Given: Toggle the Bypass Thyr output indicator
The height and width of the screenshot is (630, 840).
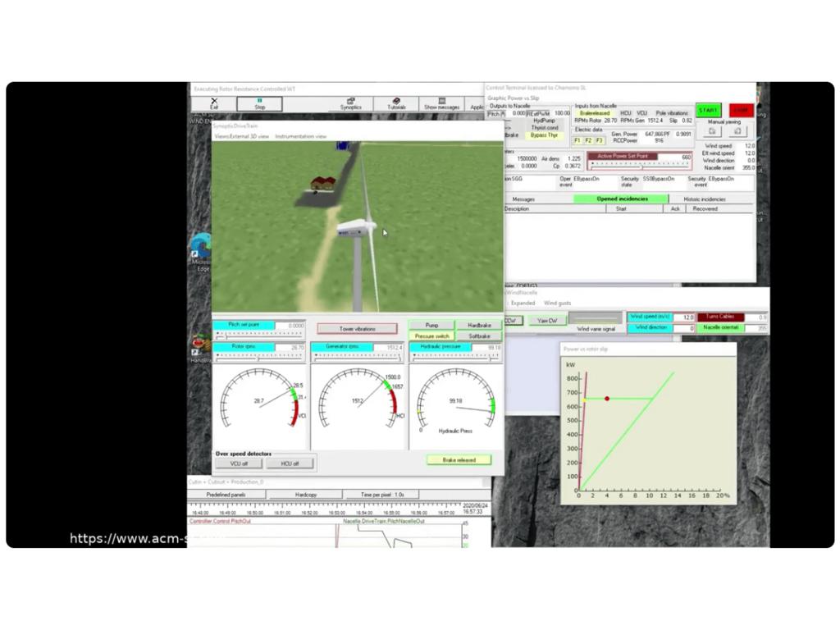Looking at the screenshot, I should coord(544,135).
